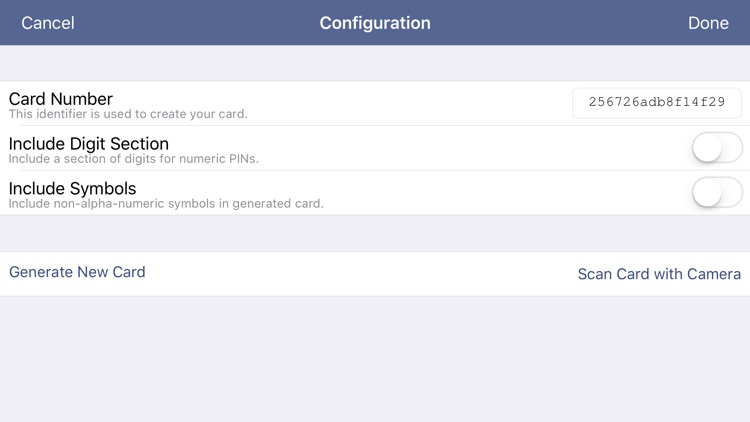Tap the Cancel button
The width and height of the screenshot is (750, 422).
48,23
